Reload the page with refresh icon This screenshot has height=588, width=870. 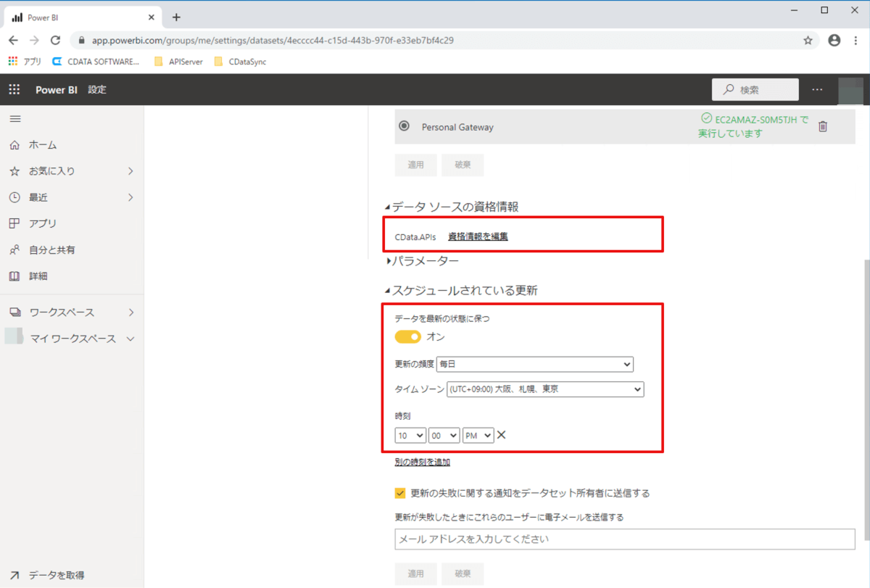click(55, 41)
